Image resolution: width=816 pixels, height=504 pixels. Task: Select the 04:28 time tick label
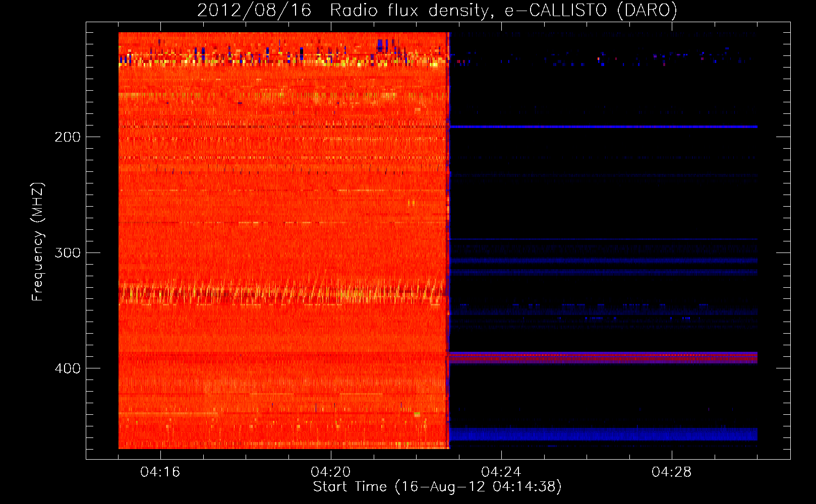672,472
